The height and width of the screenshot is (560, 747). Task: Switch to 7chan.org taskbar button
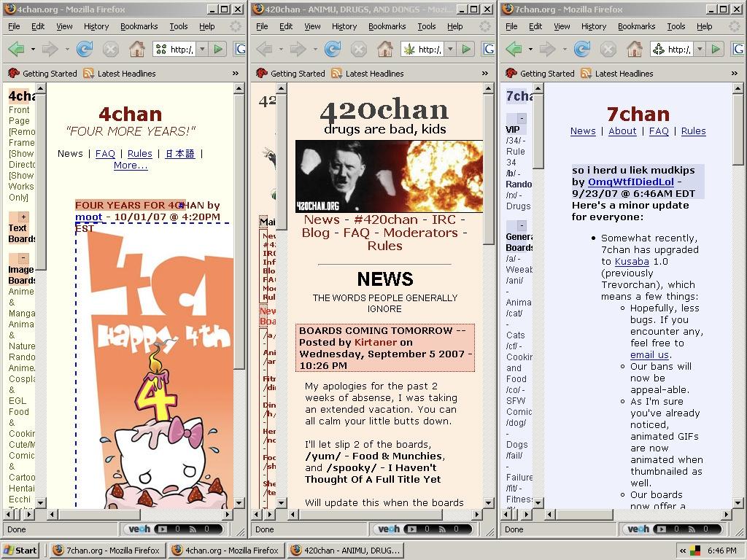click(x=108, y=551)
